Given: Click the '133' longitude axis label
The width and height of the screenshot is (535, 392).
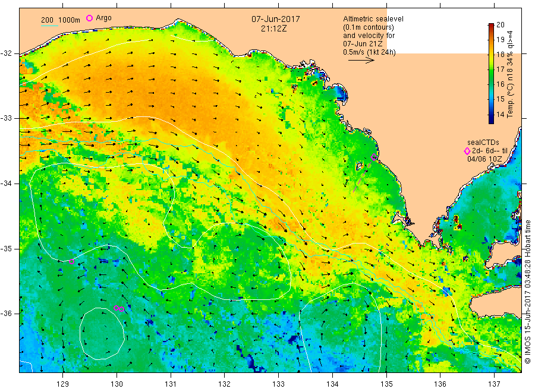Looking at the screenshot, I should coord(278,384).
